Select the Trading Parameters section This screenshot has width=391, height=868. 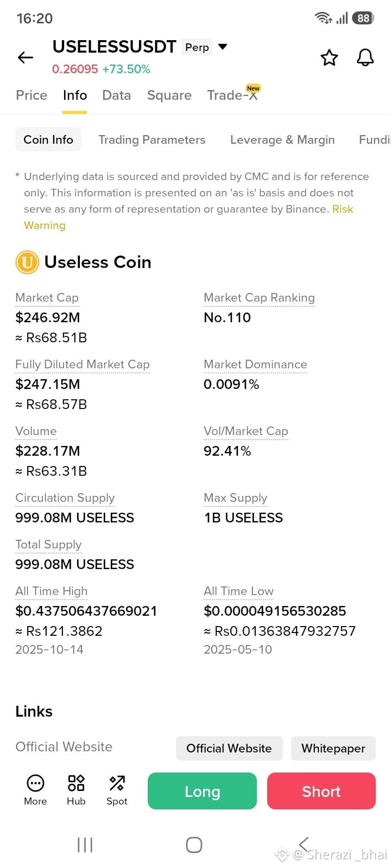152,140
